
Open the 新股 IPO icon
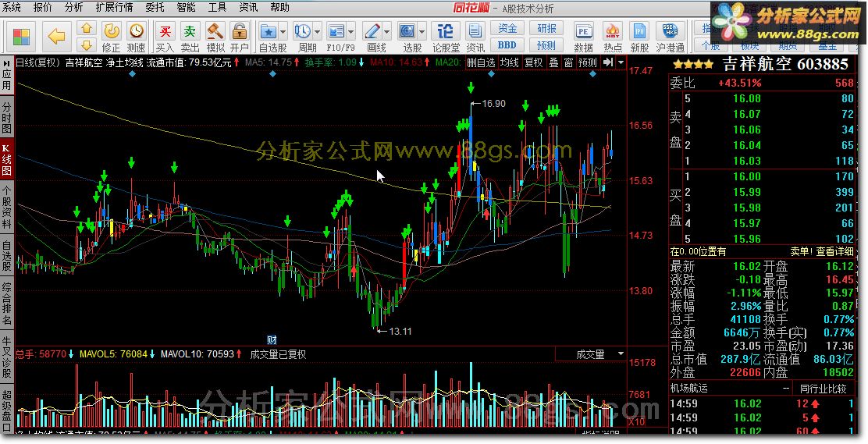coord(639,37)
